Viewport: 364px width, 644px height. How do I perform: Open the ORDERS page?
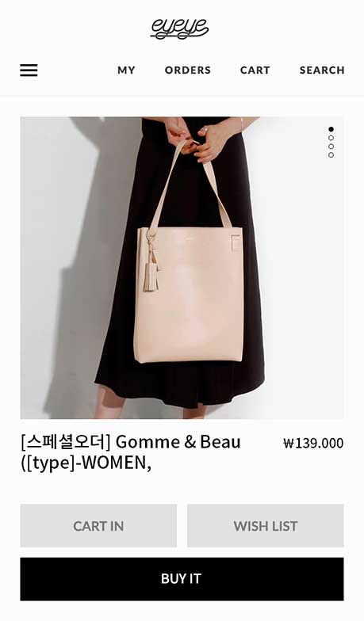tap(188, 70)
